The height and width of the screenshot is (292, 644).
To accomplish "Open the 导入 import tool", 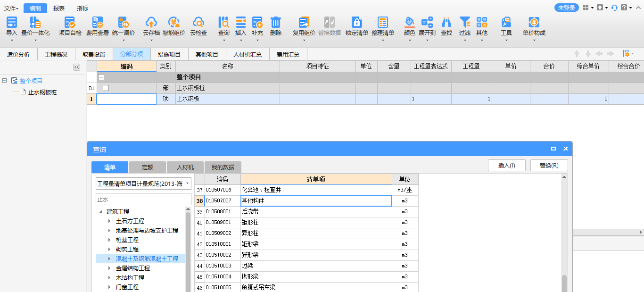I will (11, 27).
